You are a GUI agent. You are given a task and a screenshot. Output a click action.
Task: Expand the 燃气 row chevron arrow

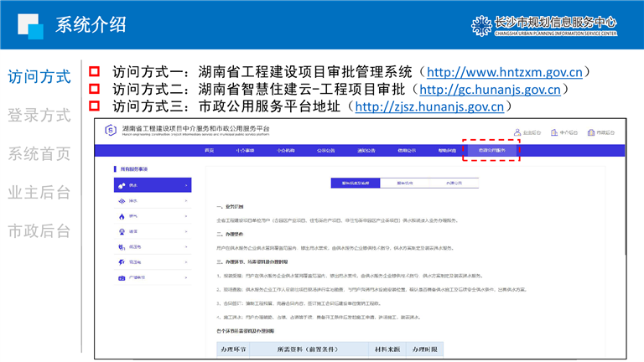click(187, 216)
